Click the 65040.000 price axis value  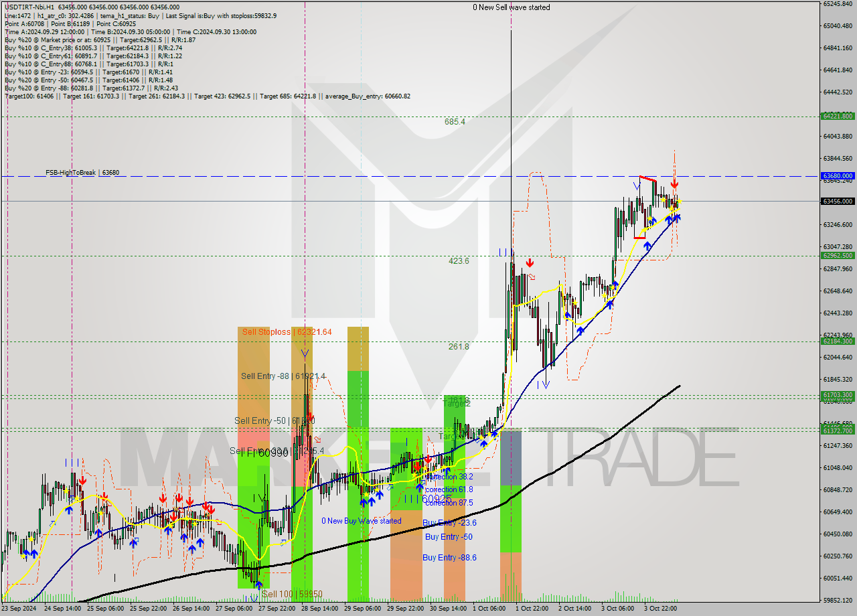tap(838, 26)
